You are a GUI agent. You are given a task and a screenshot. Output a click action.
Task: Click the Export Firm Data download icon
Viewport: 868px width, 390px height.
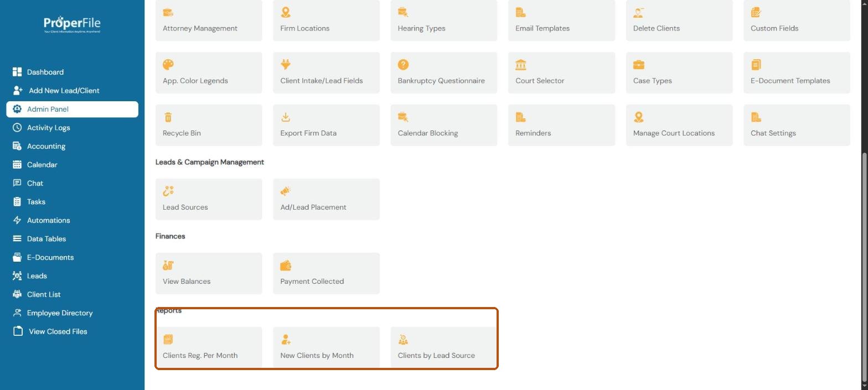(x=286, y=117)
